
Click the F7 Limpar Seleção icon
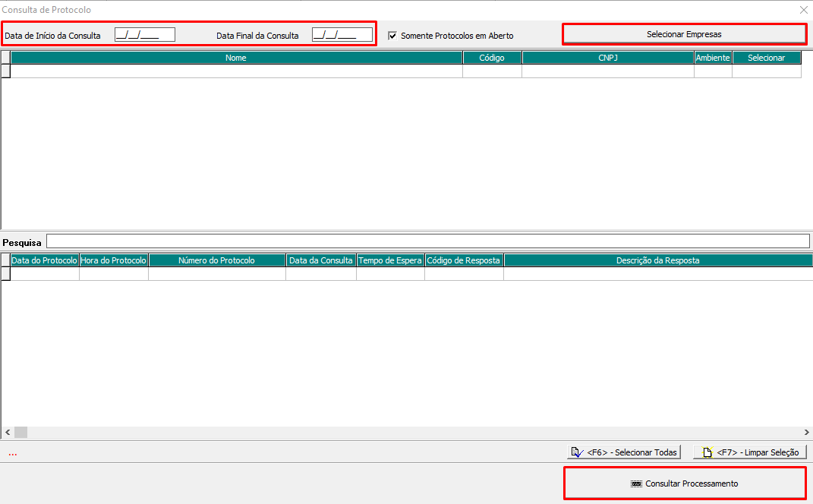[x=707, y=452]
